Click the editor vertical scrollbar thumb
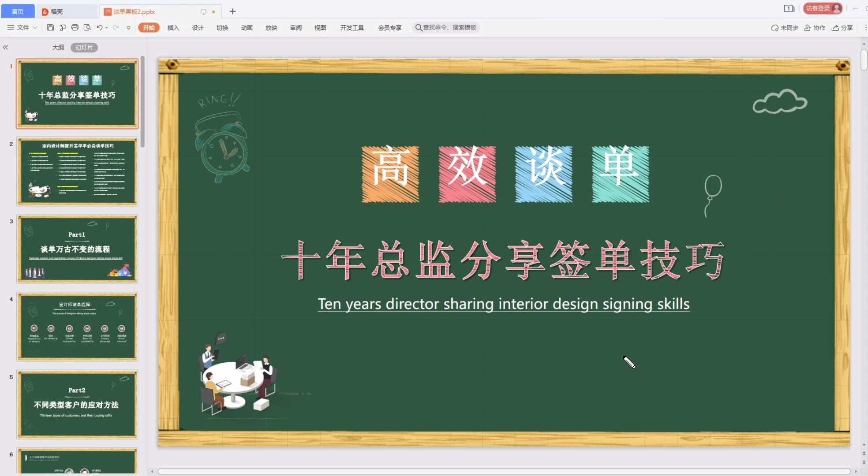This screenshot has width=868, height=476. [x=864, y=60]
